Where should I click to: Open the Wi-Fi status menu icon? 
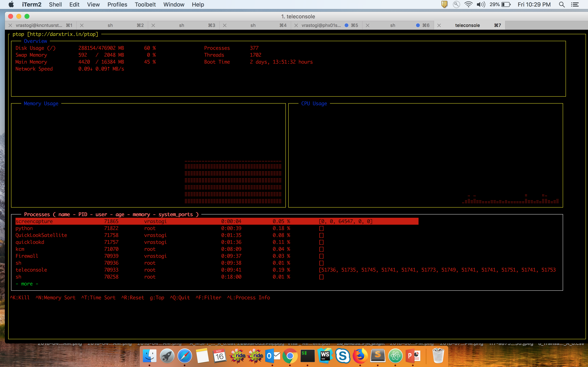pos(468,5)
